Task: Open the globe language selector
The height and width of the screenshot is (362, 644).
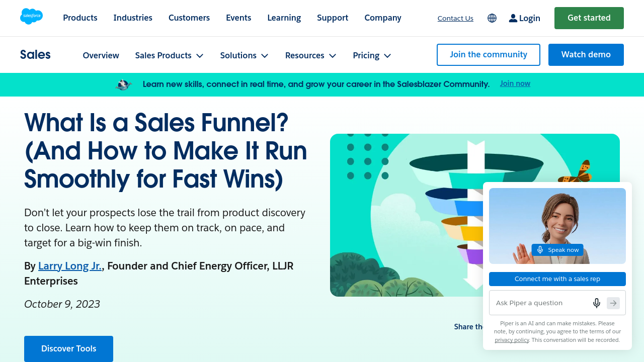Action: [492, 18]
